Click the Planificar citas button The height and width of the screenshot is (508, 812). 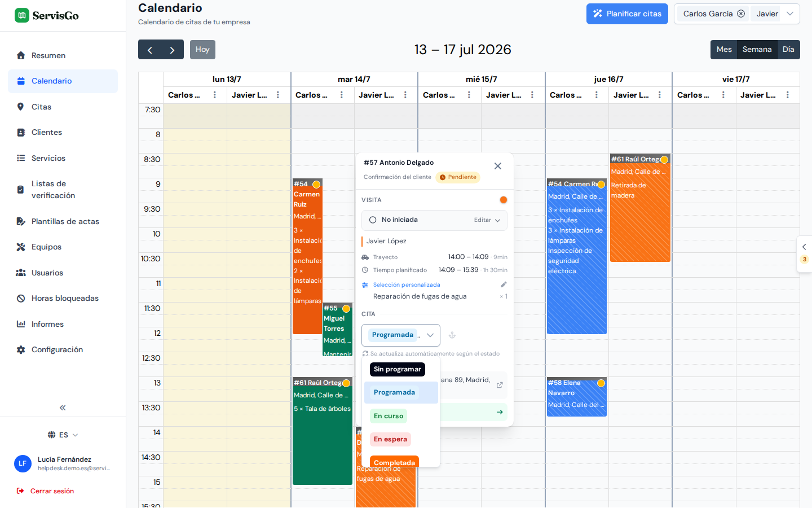(627, 14)
